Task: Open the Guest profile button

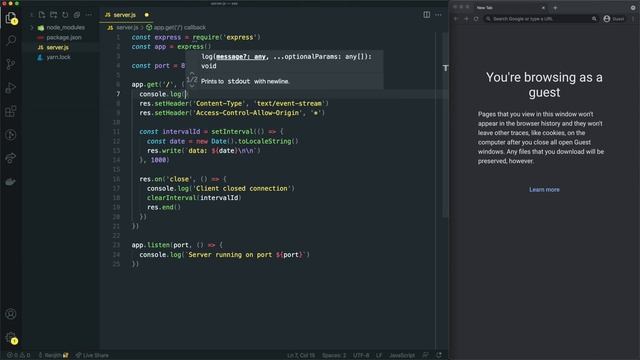Action: 614,19
